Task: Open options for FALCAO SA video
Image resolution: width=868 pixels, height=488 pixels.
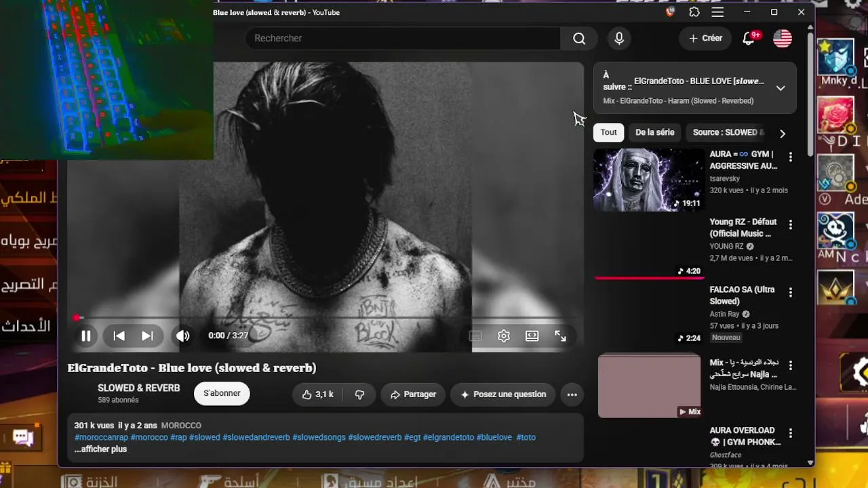Action: tap(790, 292)
